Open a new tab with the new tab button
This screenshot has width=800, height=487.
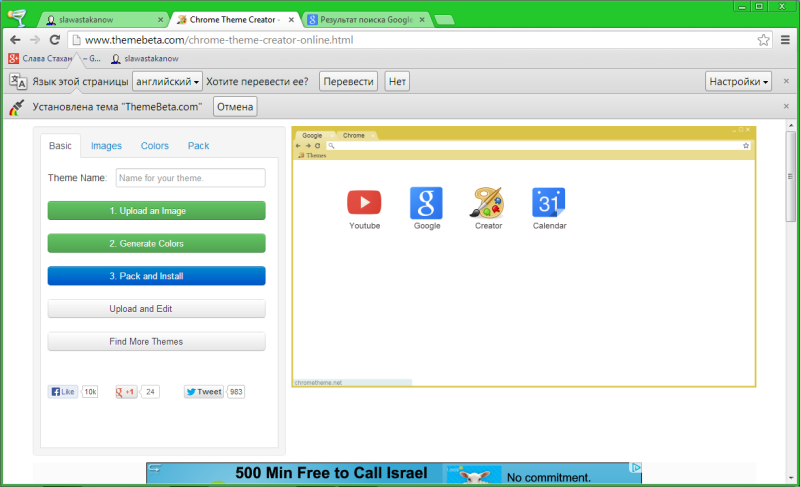(x=444, y=20)
